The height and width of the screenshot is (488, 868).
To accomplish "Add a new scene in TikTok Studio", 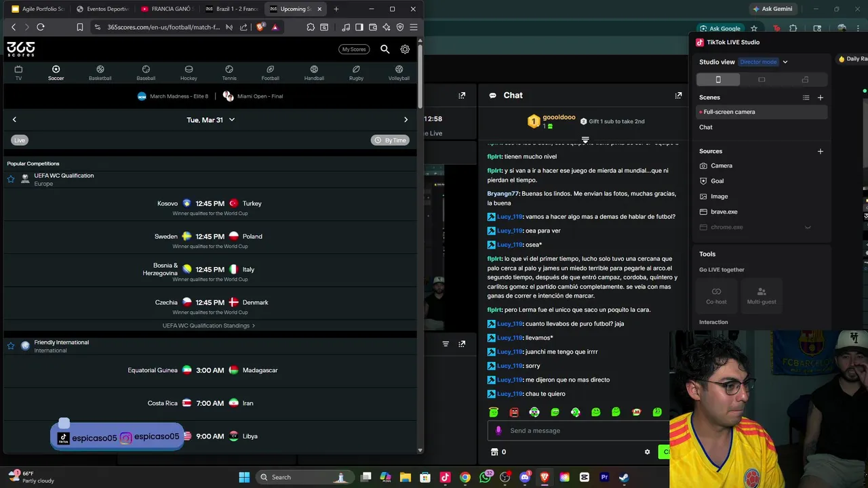I will (x=821, y=98).
